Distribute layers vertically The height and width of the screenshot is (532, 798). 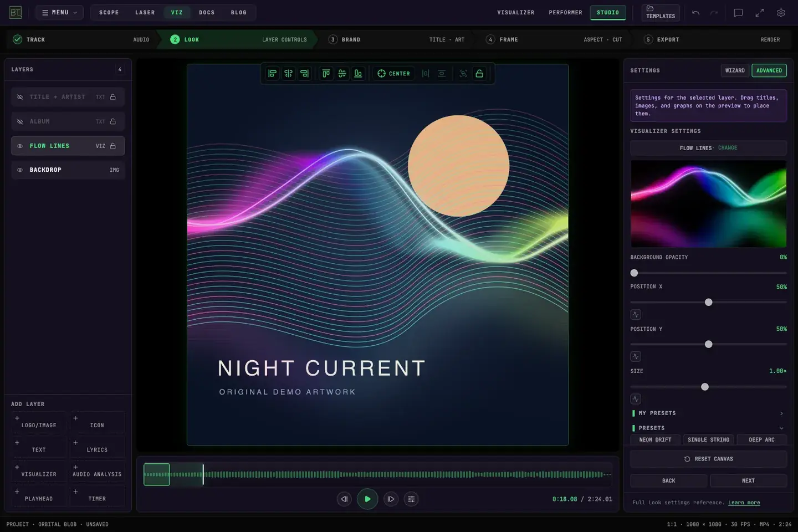point(442,74)
